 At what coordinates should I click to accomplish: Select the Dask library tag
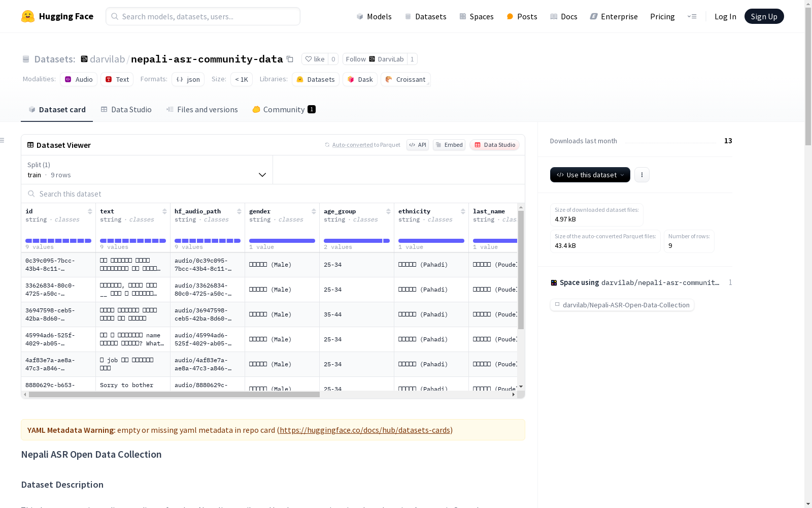[x=360, y=79]
